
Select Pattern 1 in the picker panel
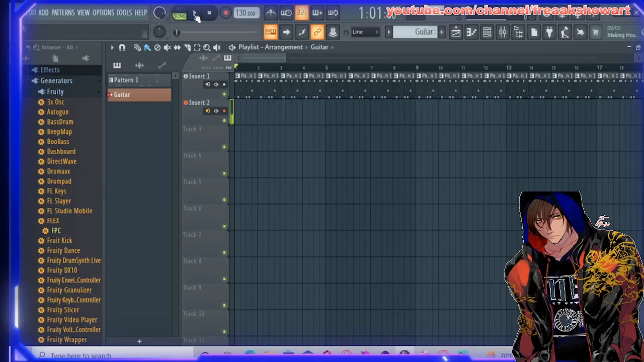coord(139,80)
